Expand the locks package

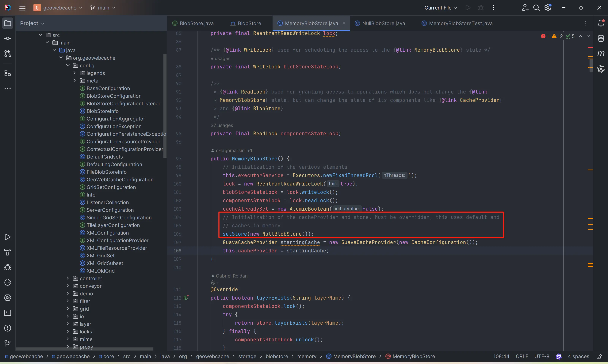tap(68, 332)
